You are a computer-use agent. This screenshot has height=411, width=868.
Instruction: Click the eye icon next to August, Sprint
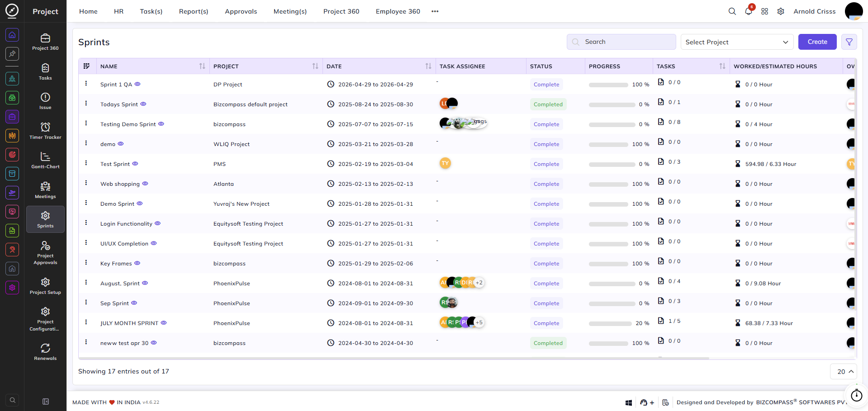145,283
